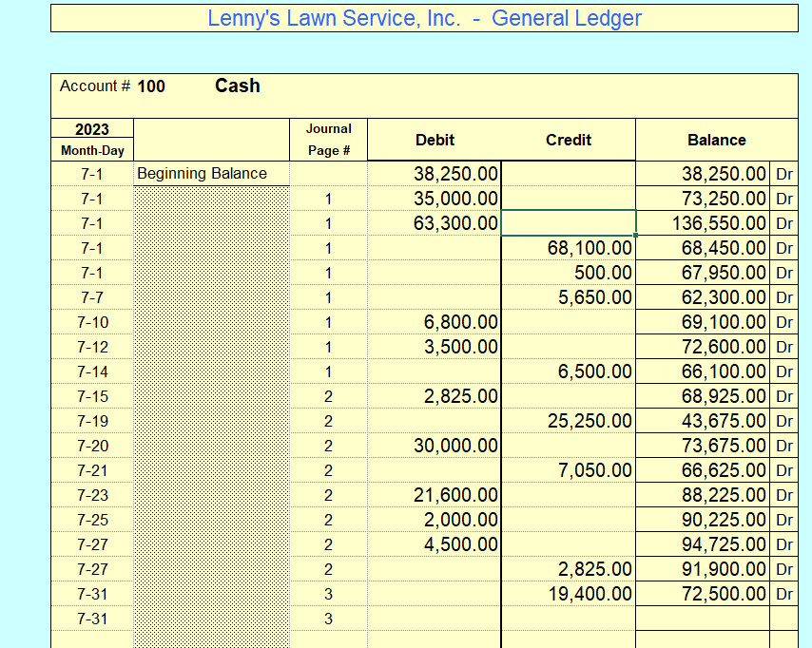Select the 7-23 date cell
812x648 pixels.
92,495
